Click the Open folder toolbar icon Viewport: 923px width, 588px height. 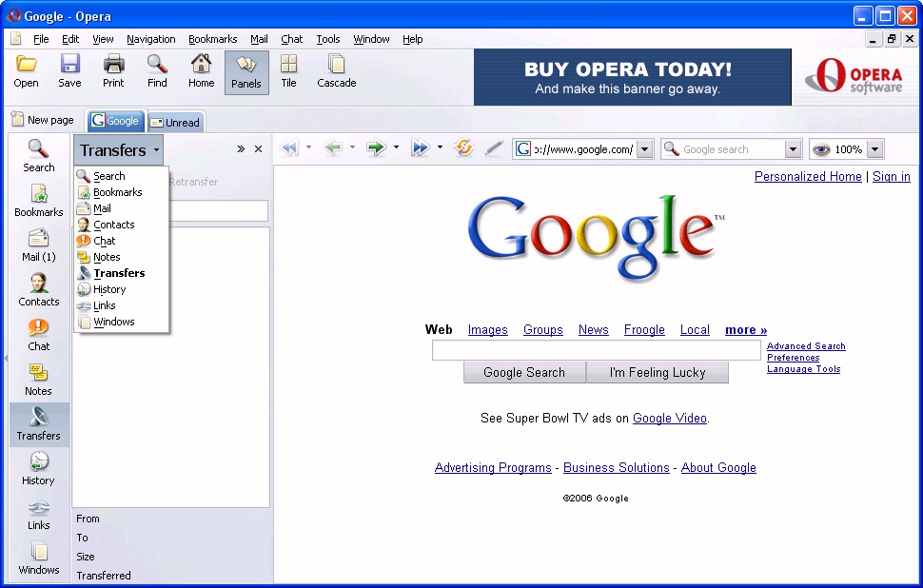26,64
